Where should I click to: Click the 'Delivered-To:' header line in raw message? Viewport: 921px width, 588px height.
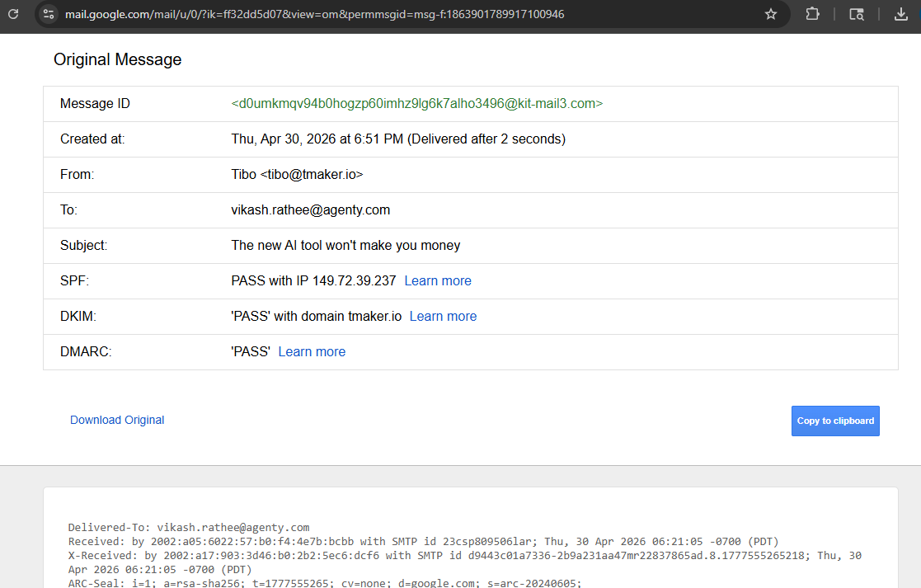click(x=189, y=528)
